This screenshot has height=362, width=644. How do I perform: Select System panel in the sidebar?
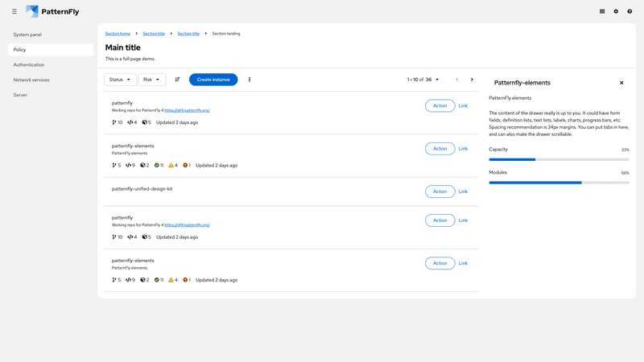click(27, 35)
